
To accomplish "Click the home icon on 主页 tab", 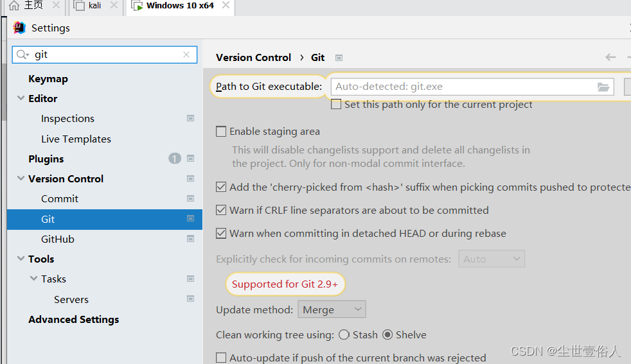I will pyautogui.click(x=14, y=5).
